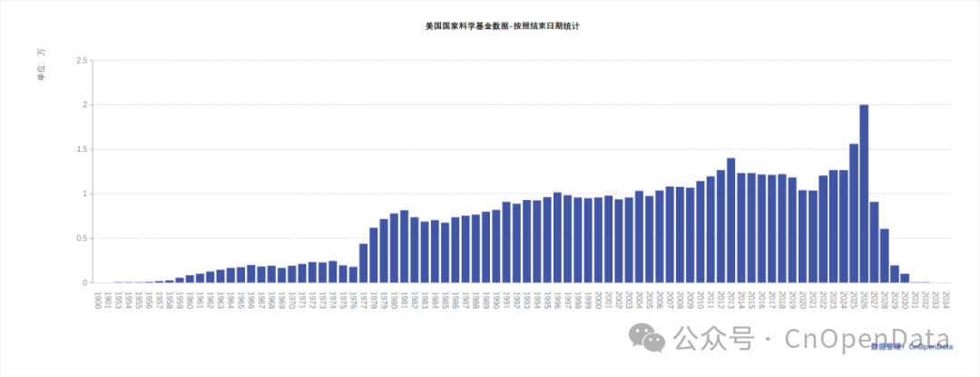Click the bar for year 1966
Screen dimensions: 980x377
click(251, 273)
